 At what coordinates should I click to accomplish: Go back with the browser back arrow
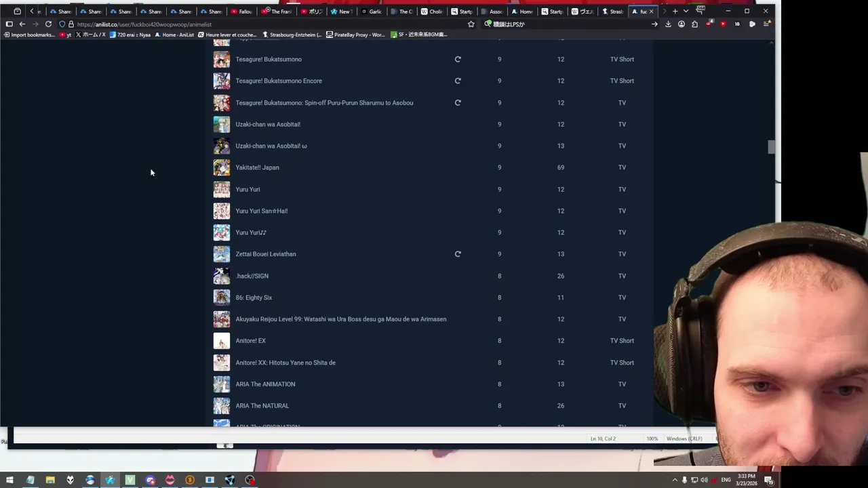(x=22, y=24)
